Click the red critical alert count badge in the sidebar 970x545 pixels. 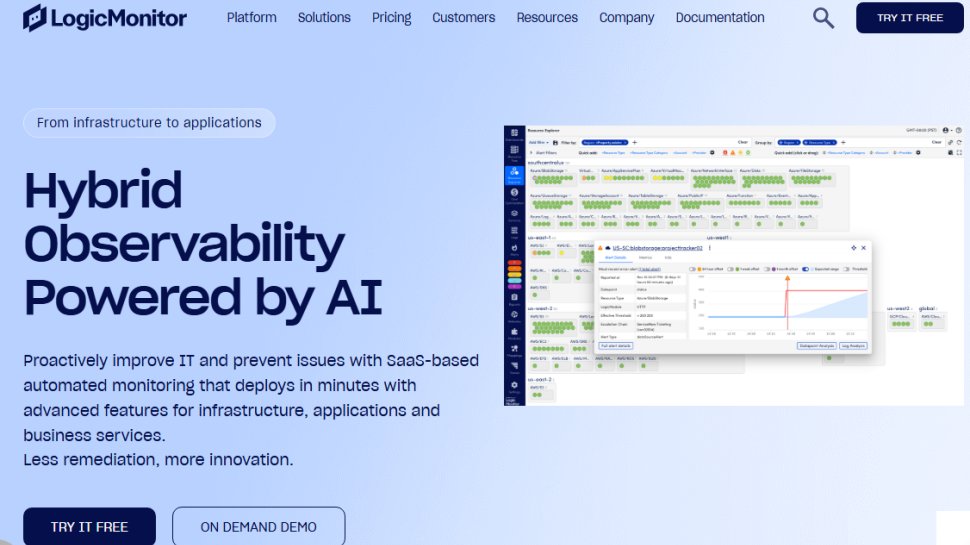(515, 263)
